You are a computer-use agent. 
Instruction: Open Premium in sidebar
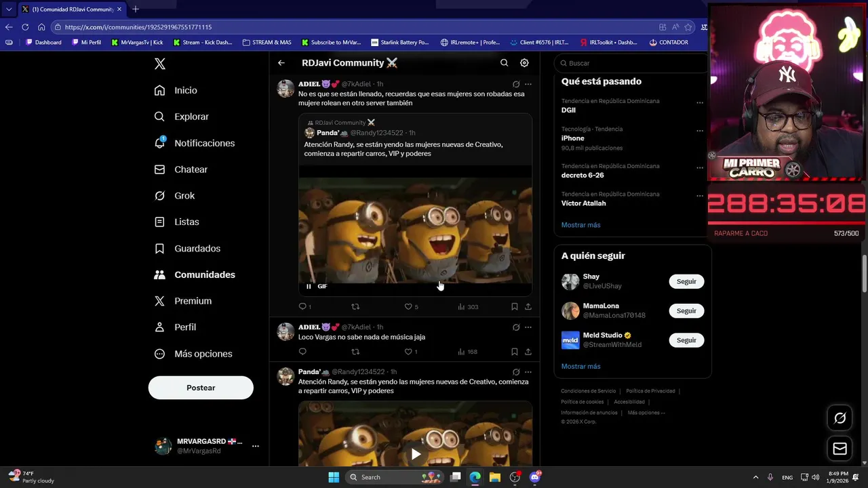183,301
